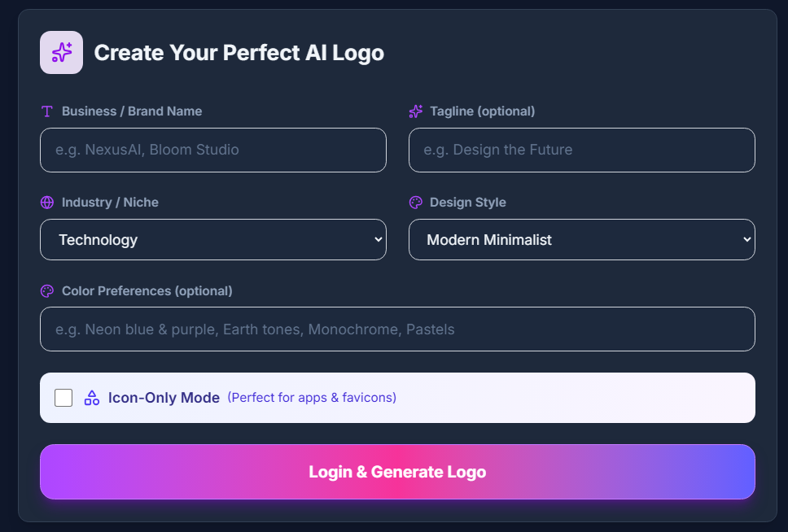Focus the Business / Brand Name input field
The image size is (788, 532).
click(213, 150)
